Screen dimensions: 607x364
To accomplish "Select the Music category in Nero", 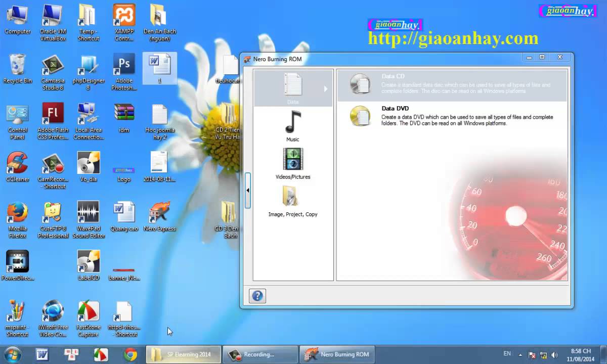I will tap(293, 126).
